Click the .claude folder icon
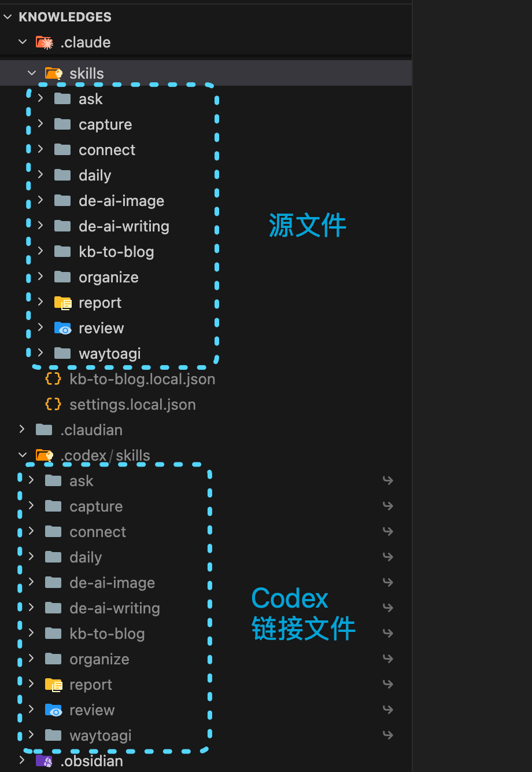Screen dimensions: 532x772 45,42
